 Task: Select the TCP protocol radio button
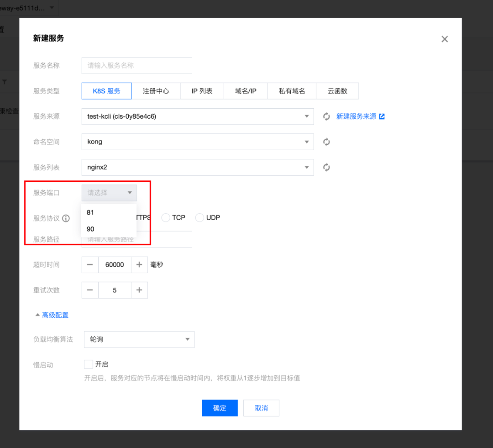[x=165, y=218]
